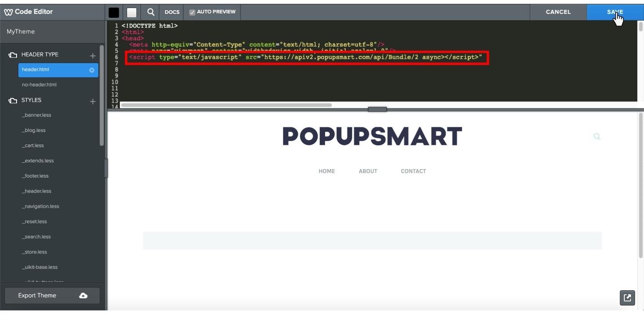Open _footer.less stylesheet
The width and height of the screenshot is (644, 314).
[35, 176]
